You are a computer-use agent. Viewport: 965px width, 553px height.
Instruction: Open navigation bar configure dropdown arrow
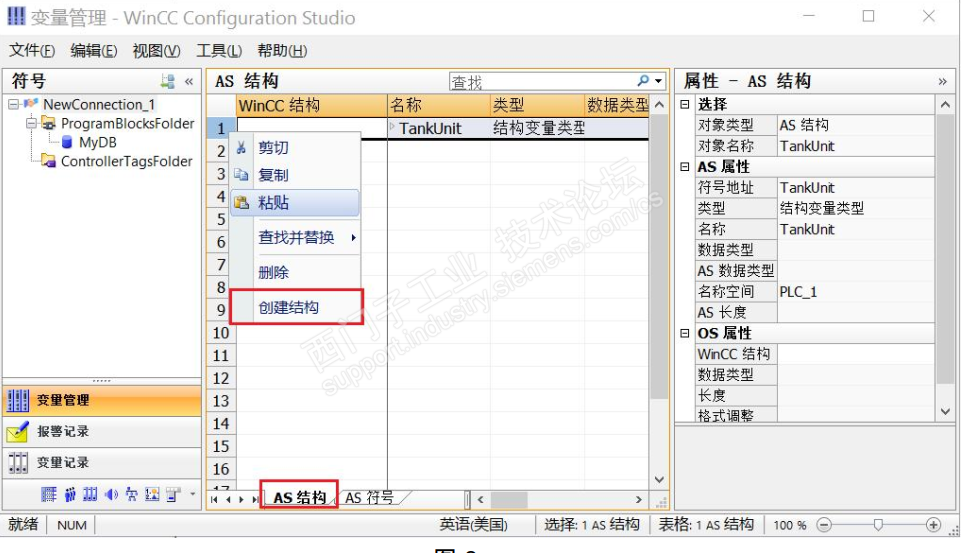point(193,494)
